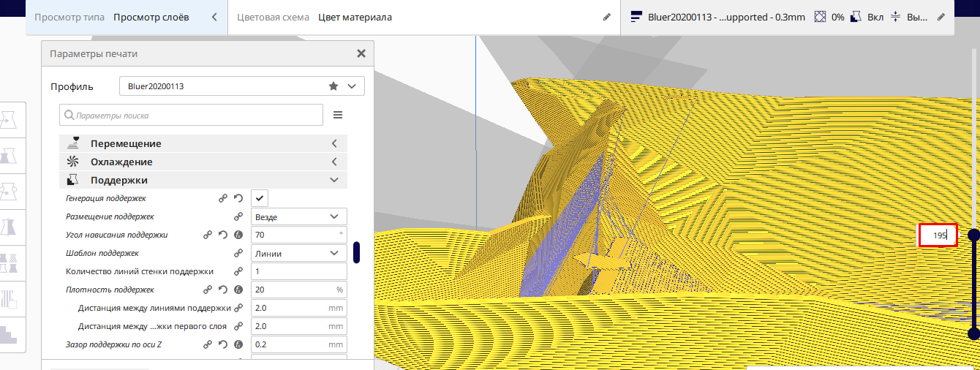Reset the Генерация поддержек setting to default
The height and width of the screenshot is (370, 980).
pyautogui.click(x=238, y=198)
